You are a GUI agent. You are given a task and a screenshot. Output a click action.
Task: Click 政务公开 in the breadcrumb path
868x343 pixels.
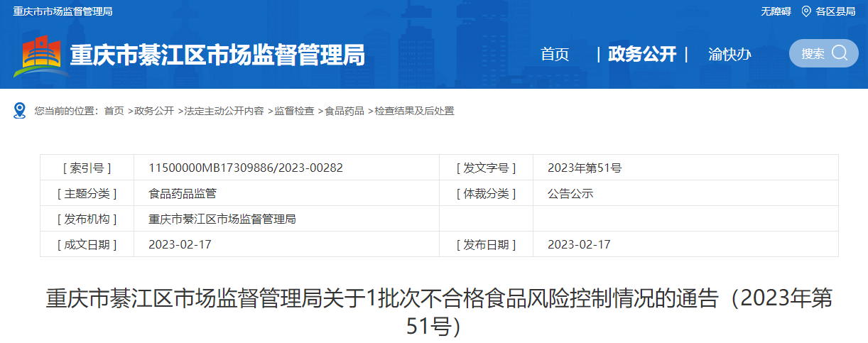(x=154, y=111)
